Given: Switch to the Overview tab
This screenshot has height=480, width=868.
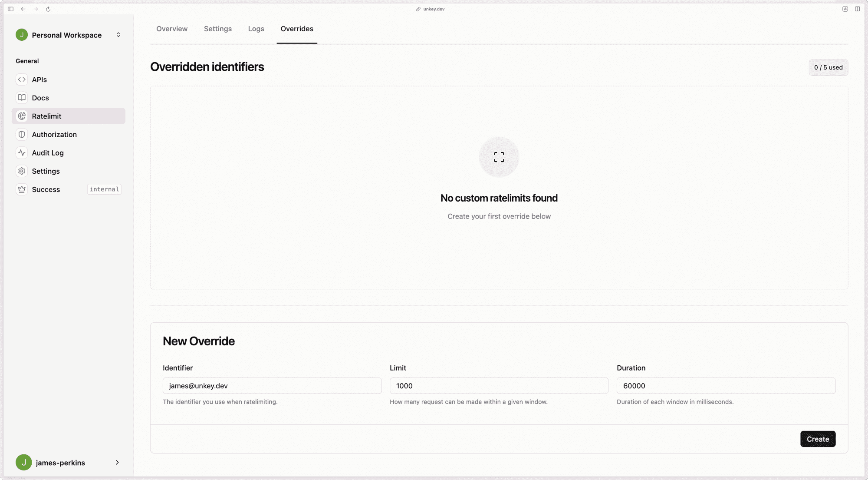Looking at the screenshot, I should pos(172,28).
